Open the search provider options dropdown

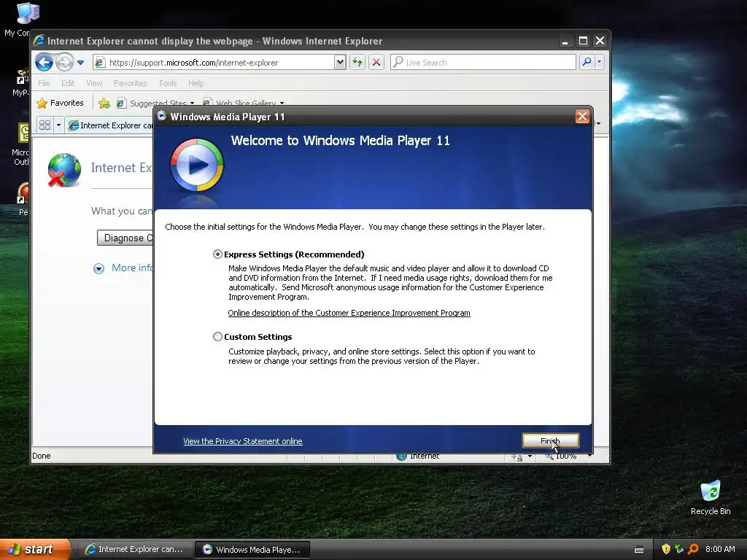[600, 62]
